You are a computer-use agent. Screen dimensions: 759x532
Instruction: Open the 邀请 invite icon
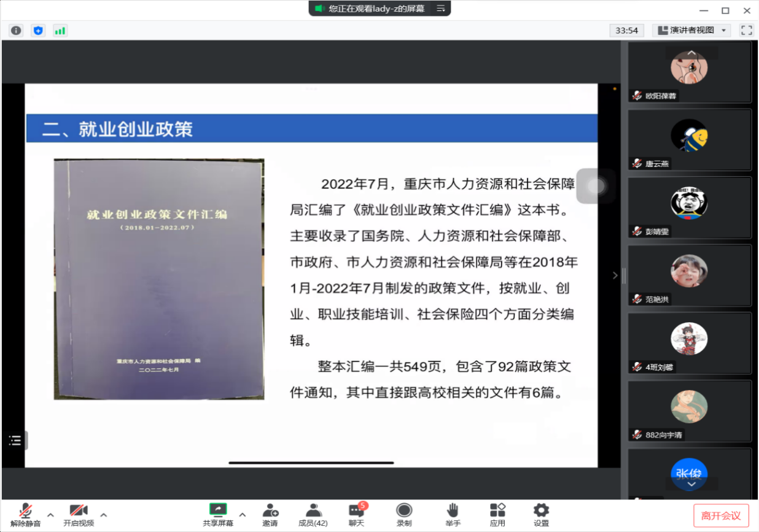[270, 514]
